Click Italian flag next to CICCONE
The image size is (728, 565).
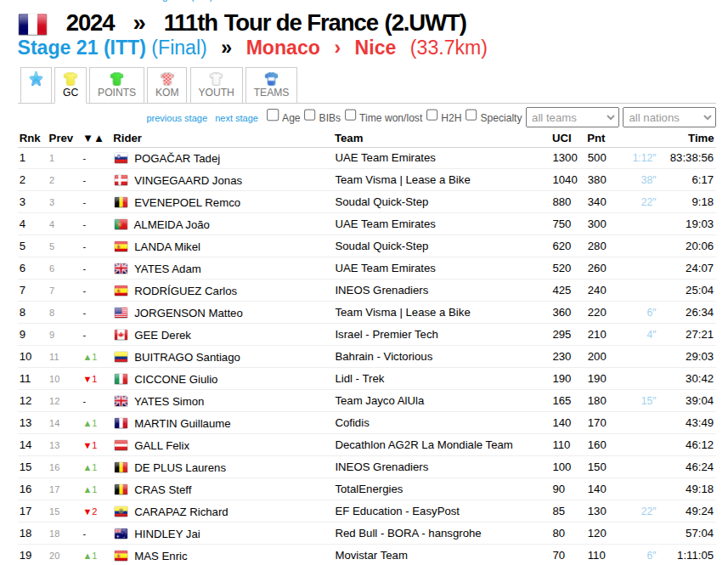point(121,379)
